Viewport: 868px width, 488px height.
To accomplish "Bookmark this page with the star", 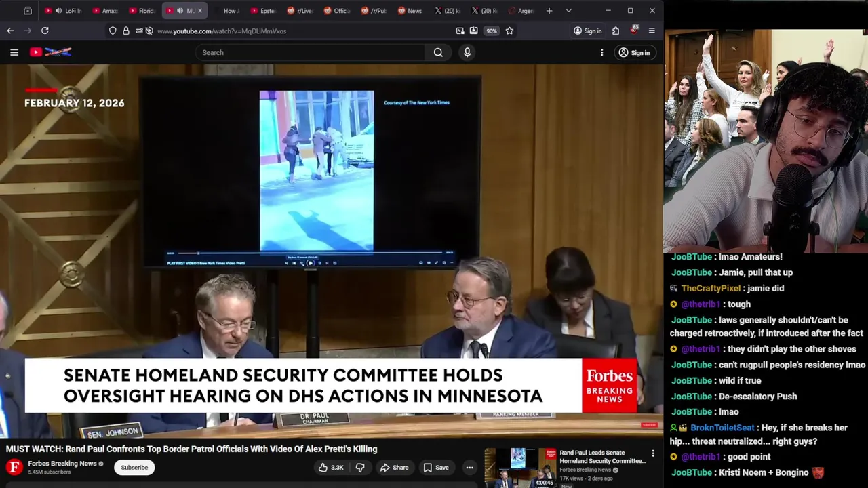I will pyautogui.click(x=509, y=30).
